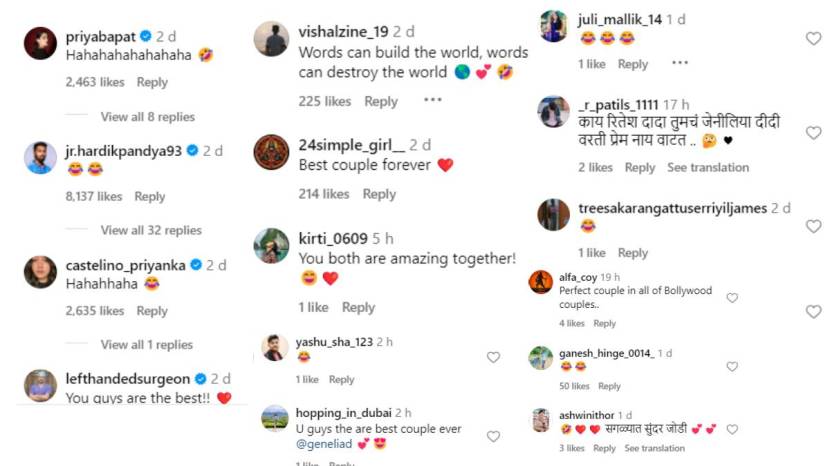830x466 pixels.
Task: View the 1 reply under castelino_priyanka
Action: point(146,344)
